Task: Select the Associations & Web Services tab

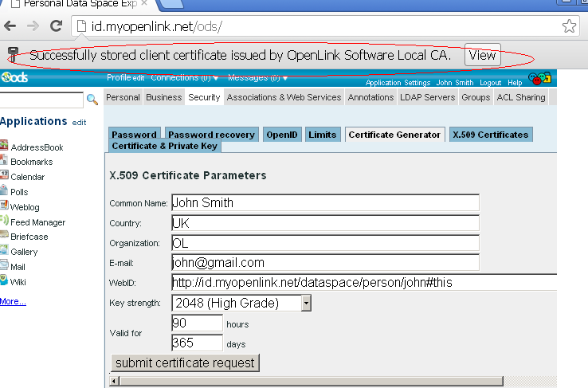Action: point(284,97)
